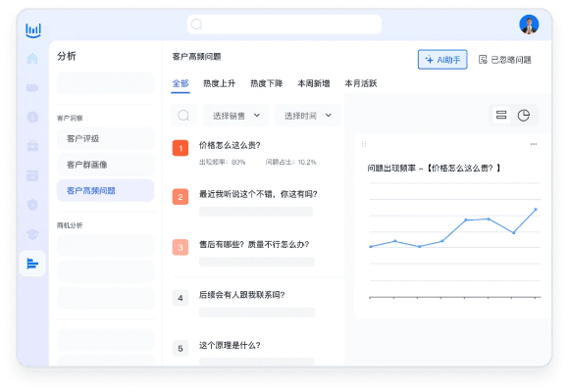Select question 售后有哪些?质量不行怎么办?

[x=254, y=244]
